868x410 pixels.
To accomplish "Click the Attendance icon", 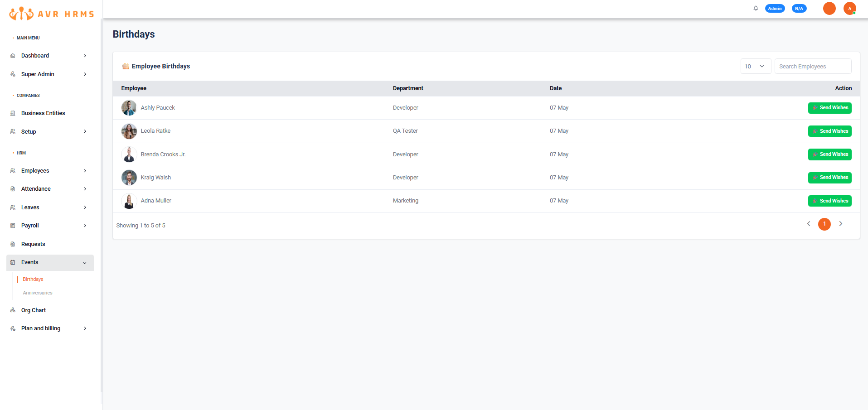I will [13, 189].
